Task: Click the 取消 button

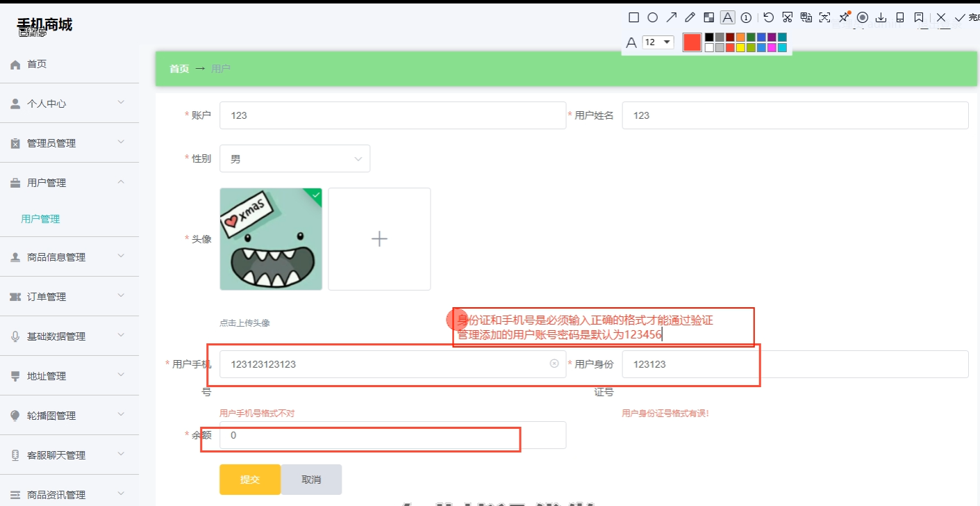Action: (x=311, y=480)
